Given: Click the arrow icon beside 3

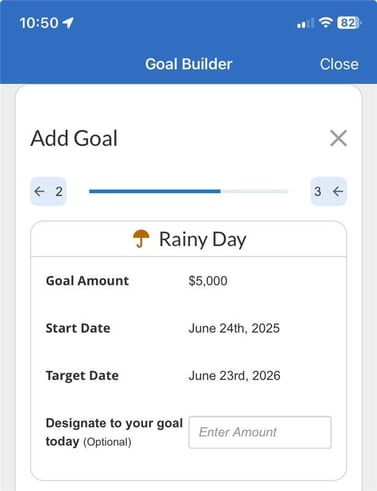Looking at the screenshot, I should pyautogui.click(x=338, y=191).
